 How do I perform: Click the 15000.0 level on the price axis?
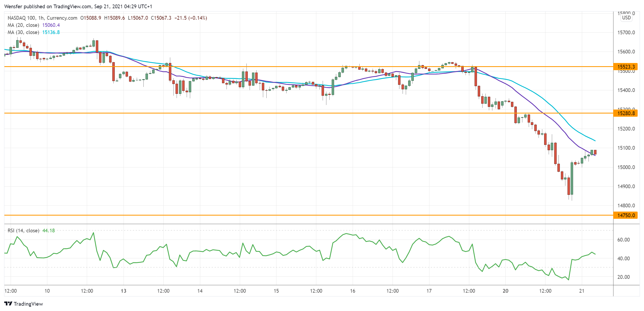pos(626,167)
